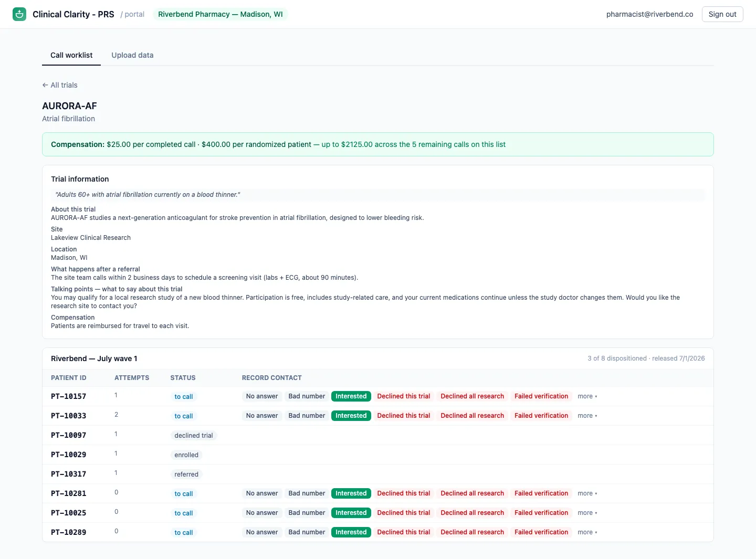
Task: Record Failed verification for PT-10033
Action: (541, 416)
